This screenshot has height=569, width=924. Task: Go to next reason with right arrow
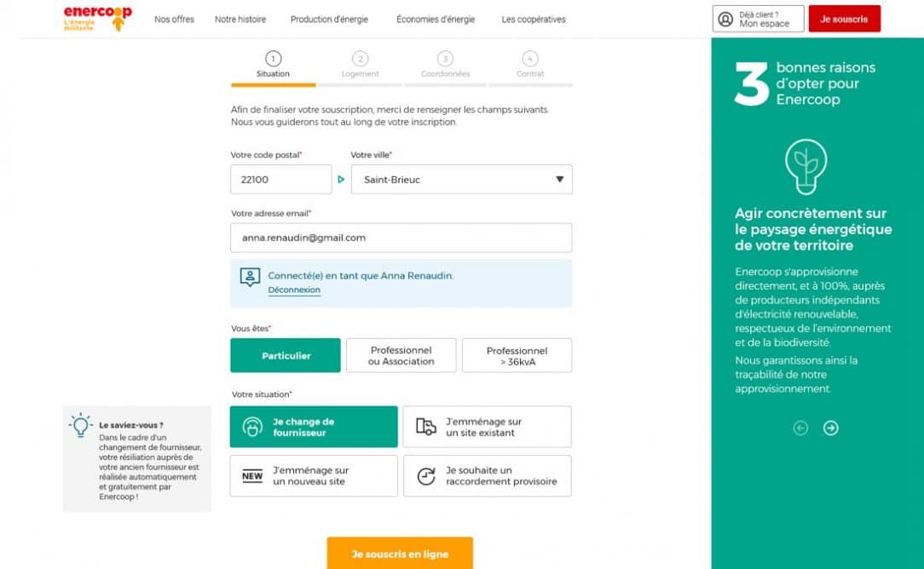click(x=830, y=428)
